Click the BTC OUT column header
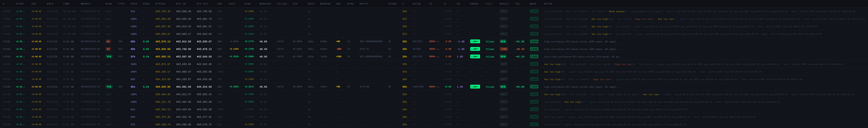868x128 pixels. coord(203,4)
